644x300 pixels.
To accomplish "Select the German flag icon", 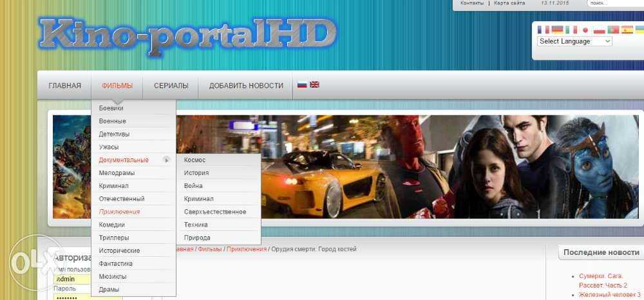I will pyautogui.click(x=557, y=30).
